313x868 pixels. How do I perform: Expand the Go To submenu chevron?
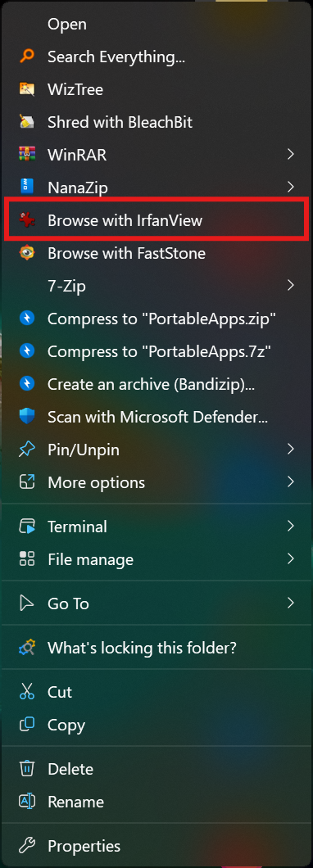pyautogui.click(x=291, y=603)
